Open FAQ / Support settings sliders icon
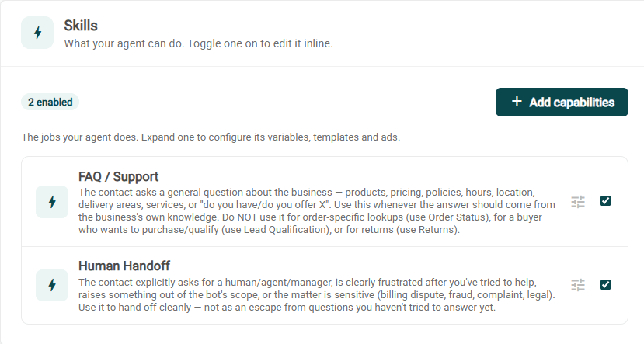The image size is (644, 344). [578, 202]
